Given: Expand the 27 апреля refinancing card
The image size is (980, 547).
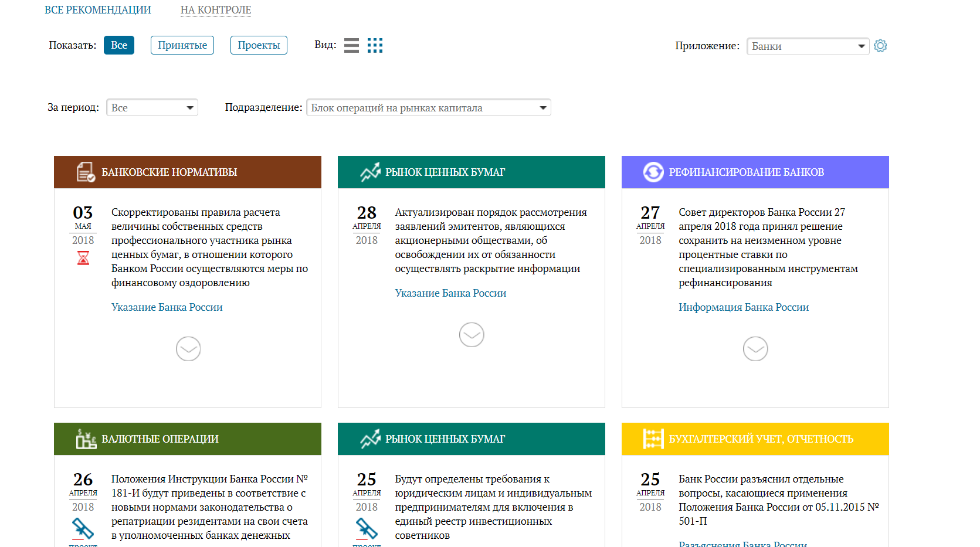Looking at the screenshot, I should coord(755,349).
